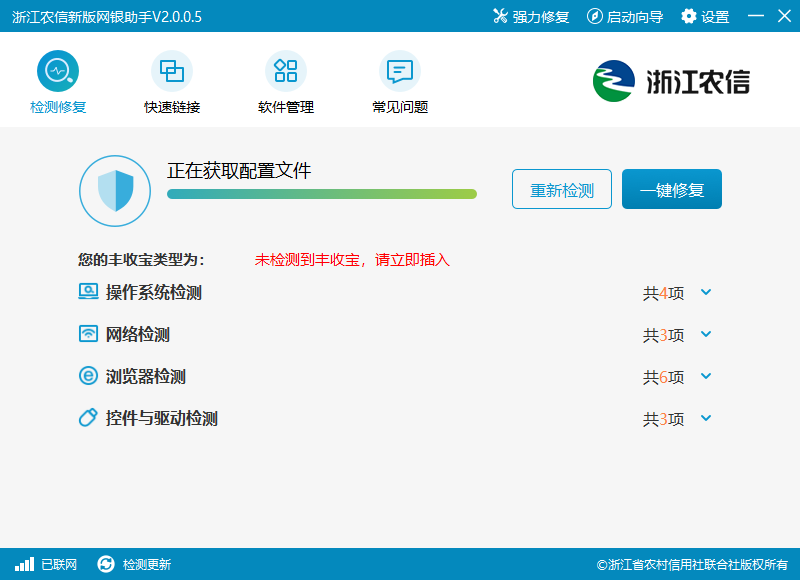Click the 共4项 count text

(x=663, y=293)
